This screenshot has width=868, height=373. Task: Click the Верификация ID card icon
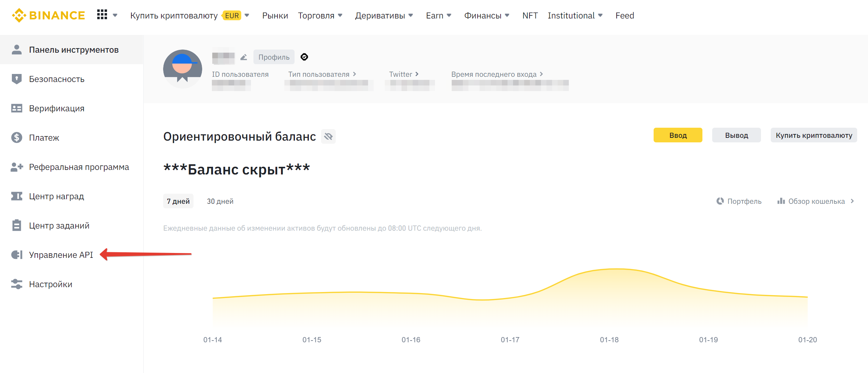click(17, 108)
